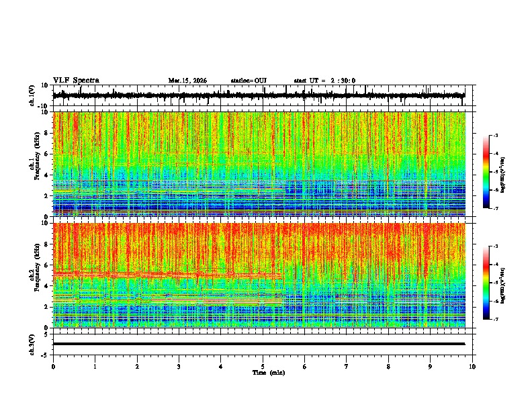Click the "-3" label on the ch.1 colorbar
This screenshot has height=411, width=532.
495,136
